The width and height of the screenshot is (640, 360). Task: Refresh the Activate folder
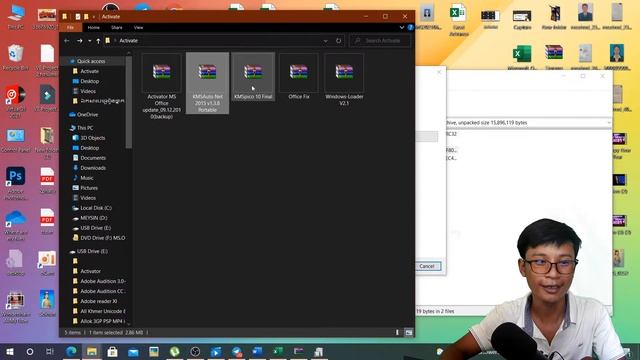(338, 41)
